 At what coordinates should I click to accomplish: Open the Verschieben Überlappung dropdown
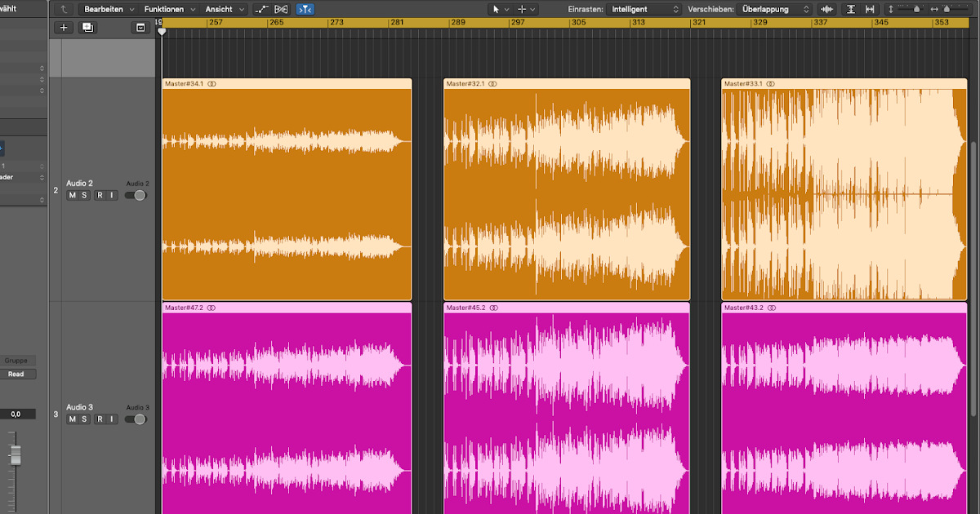point(774,9)
